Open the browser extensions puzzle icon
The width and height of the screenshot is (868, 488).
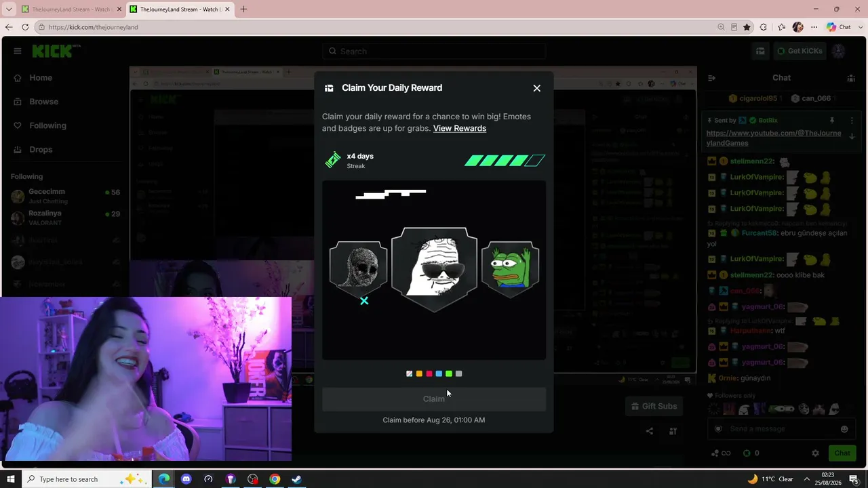pos(764,27)
